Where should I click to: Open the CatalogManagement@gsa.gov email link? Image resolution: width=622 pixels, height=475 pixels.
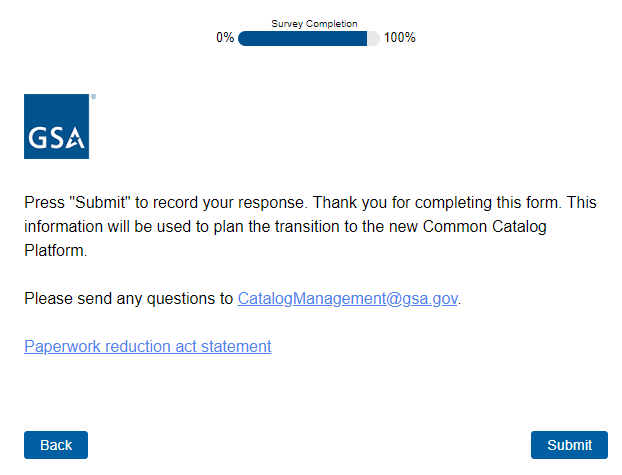tap(347, 298)
